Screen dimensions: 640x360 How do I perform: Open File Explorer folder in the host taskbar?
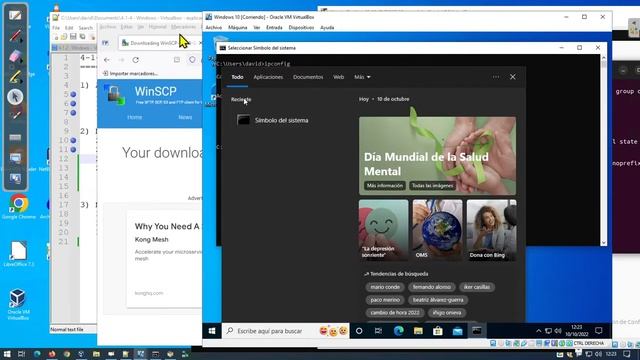pos(96,354)
